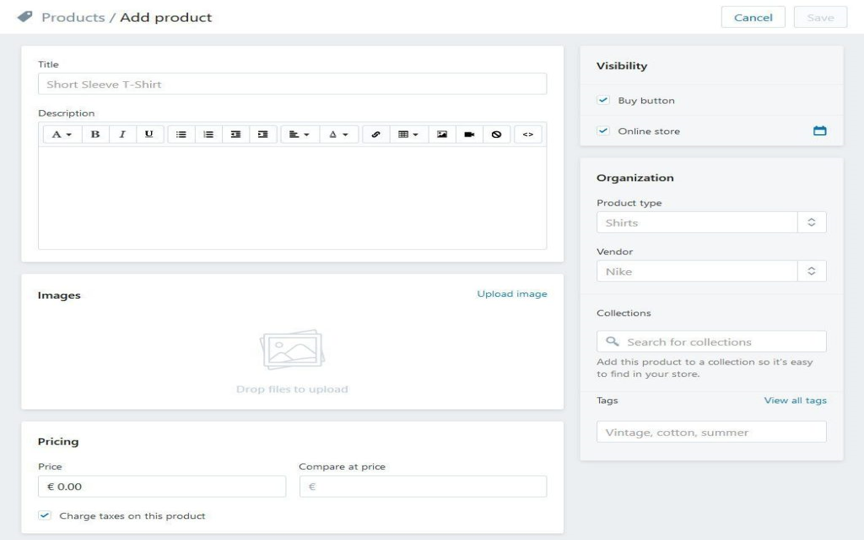
Task: Go to Products breadcrumb link
Action: [x=73, y=17]
